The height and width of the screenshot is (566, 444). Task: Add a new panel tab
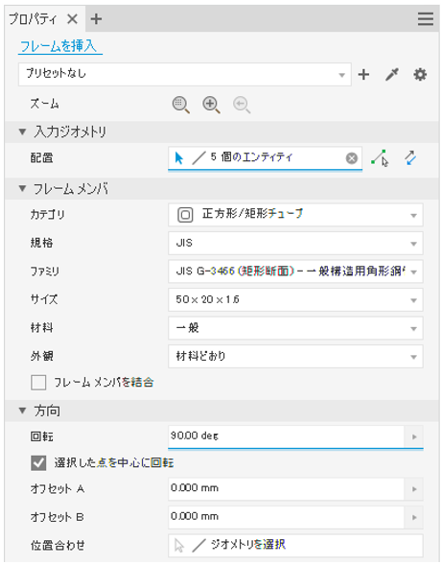click(96, 19)
